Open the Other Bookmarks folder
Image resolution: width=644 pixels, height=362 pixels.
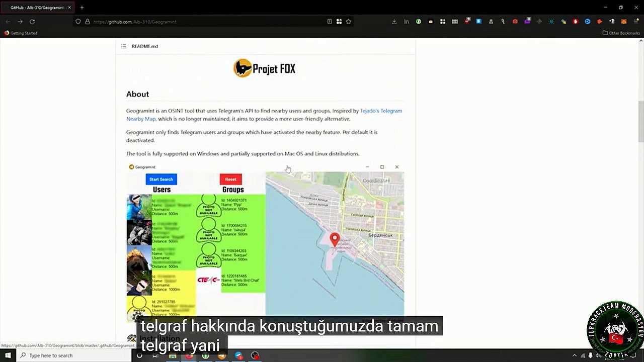621,33
